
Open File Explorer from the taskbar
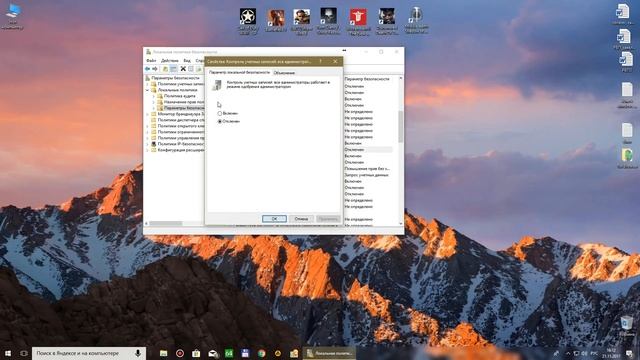click(163, 353)
